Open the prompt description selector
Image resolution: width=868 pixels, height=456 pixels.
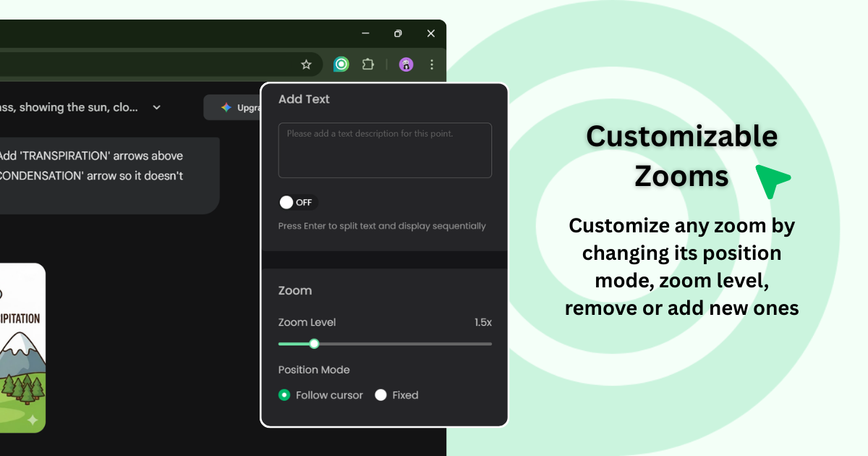click(x=72, y=107)
